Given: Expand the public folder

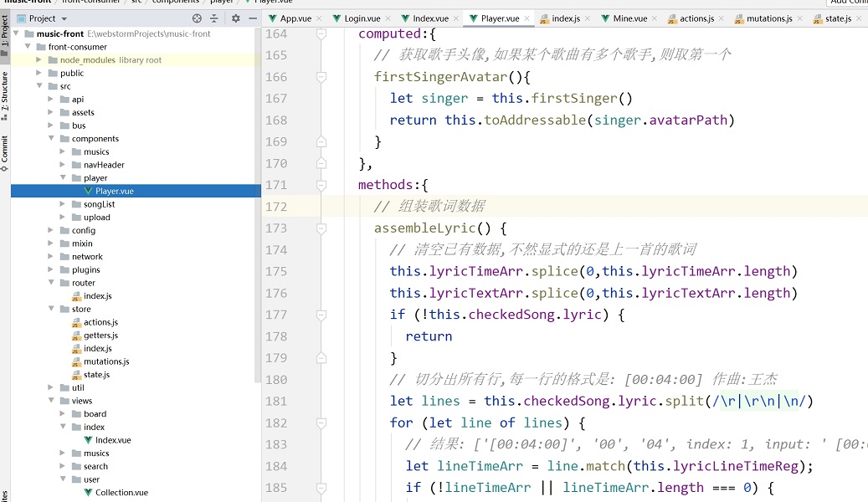Looking at the screenshot, I should 39,73.
